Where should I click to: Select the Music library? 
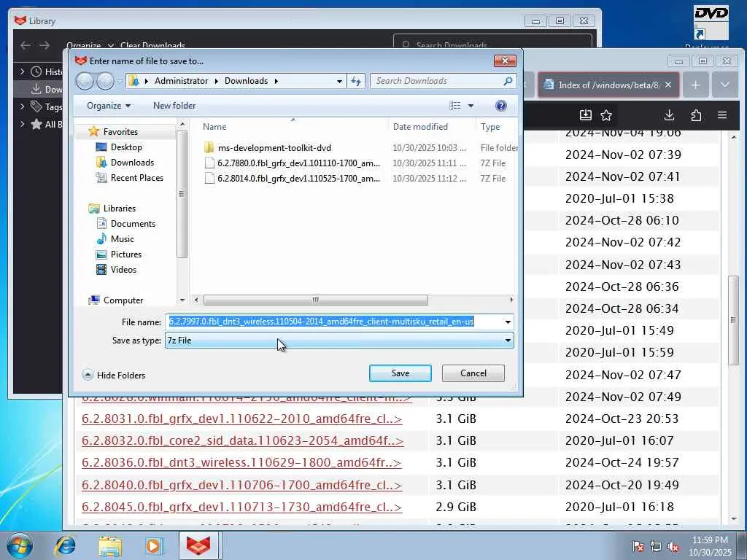(x=123, y=238)
